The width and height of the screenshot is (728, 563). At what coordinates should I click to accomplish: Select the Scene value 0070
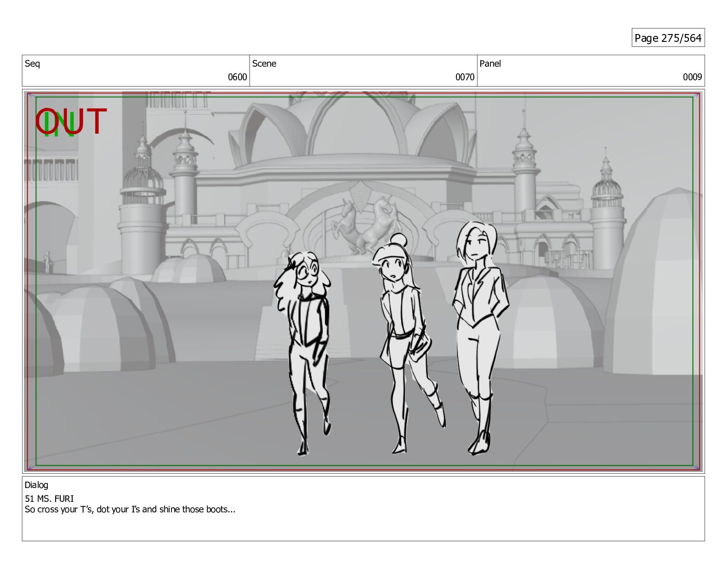(465, 77)
